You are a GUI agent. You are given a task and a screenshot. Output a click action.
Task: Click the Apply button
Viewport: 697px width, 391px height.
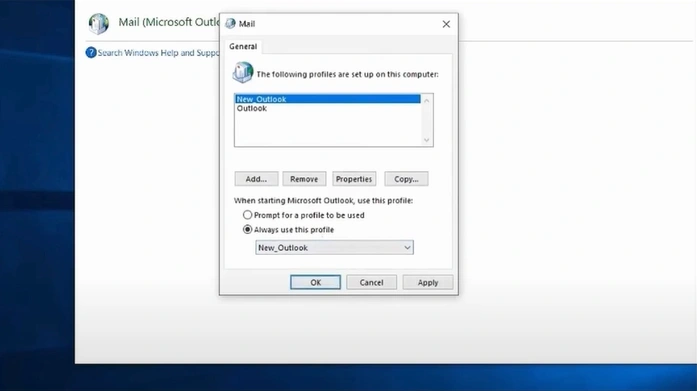428,282
